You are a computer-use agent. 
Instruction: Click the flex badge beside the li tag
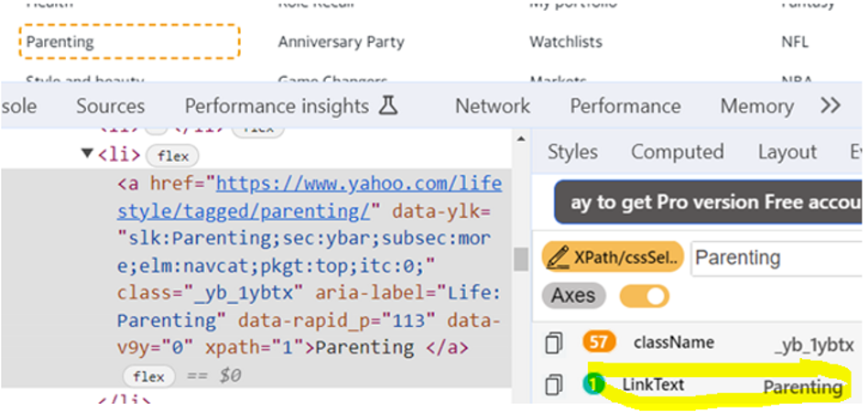pos(172,156)
